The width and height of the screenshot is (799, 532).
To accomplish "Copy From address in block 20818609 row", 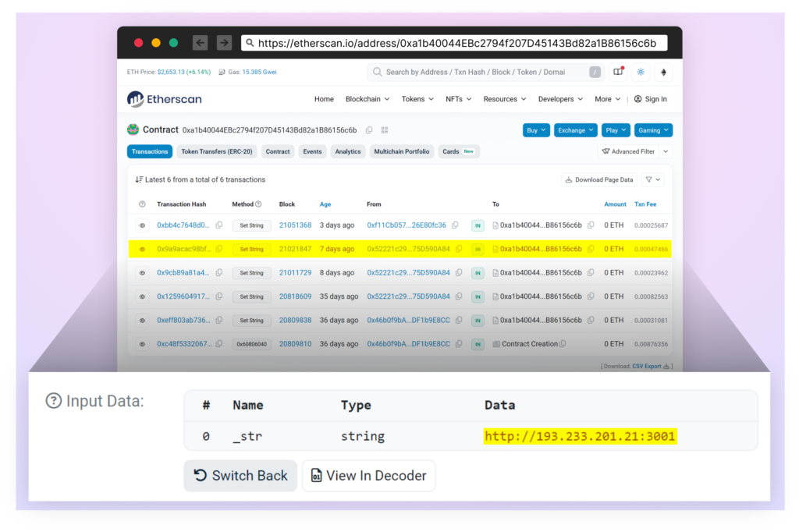I will (459, 296).
